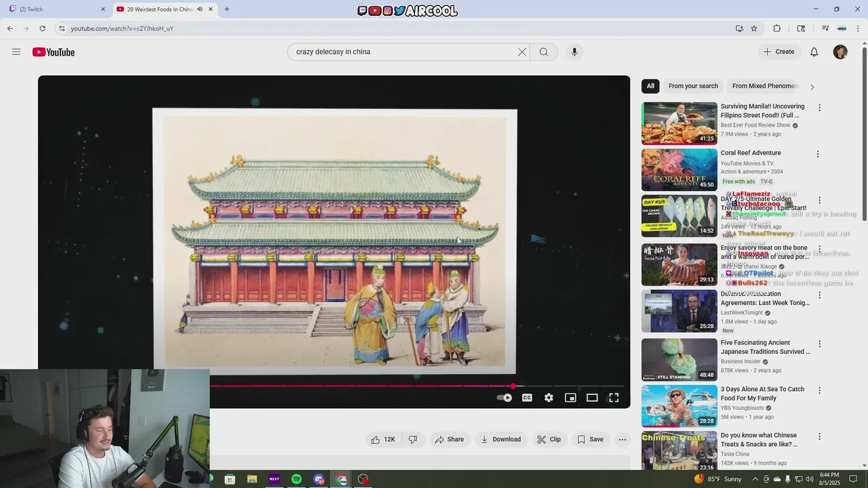Open Do you know what Chinese Treats title
Screen dimensions: 868x488
759,440
